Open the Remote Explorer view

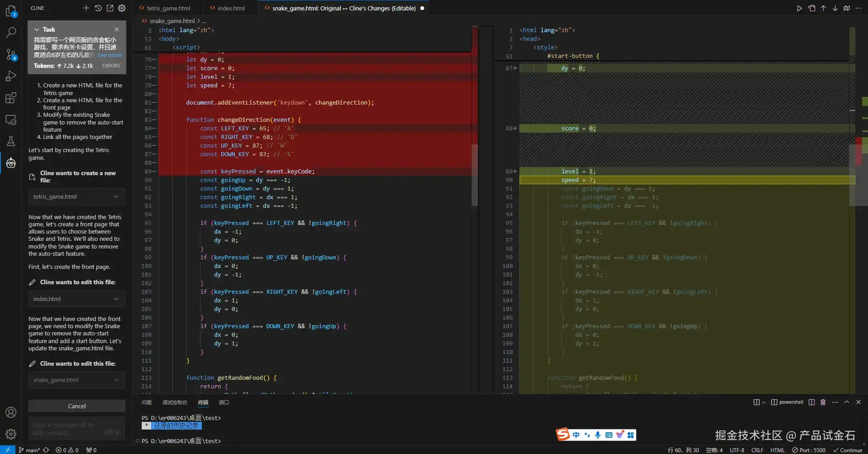click(11, 120)
